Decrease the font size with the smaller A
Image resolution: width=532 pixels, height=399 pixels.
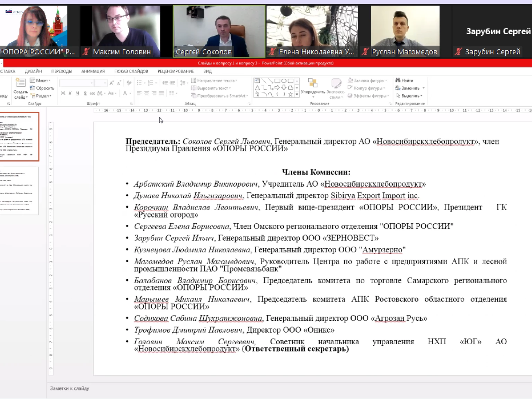119,83
